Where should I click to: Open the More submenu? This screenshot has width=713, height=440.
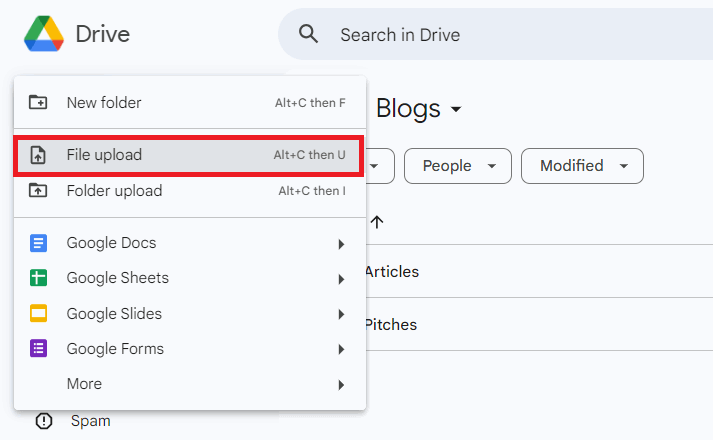[190, 384]
